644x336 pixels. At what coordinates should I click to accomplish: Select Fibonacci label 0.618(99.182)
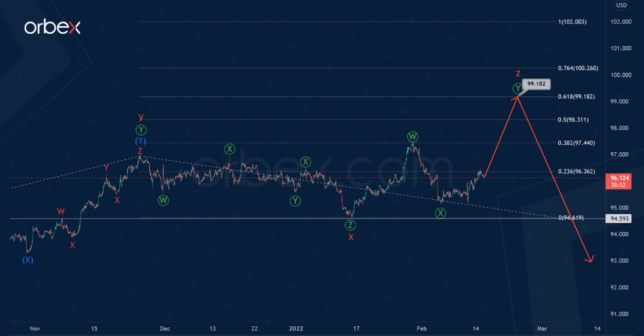[576, 96]
